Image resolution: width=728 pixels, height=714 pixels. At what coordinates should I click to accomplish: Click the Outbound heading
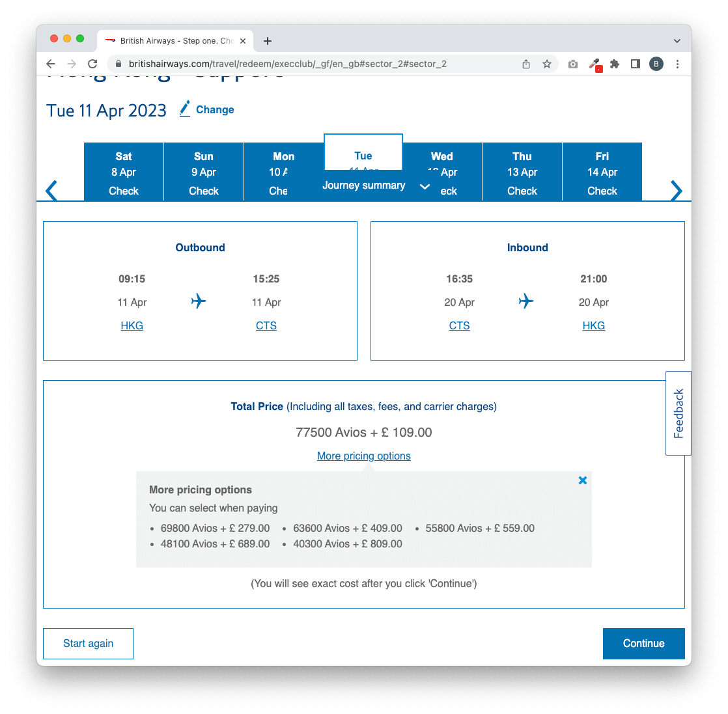(x=200, y=248)
